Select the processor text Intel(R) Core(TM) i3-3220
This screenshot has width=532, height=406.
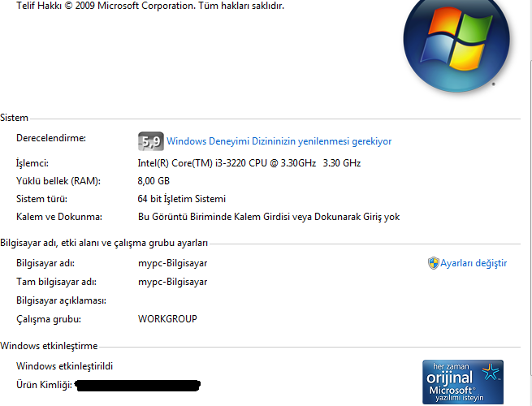pyautogui.click(x=192, y=163)
